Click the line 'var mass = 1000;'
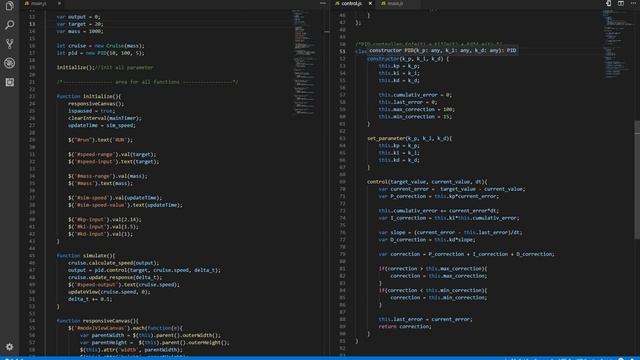This screenshot has width=640, height=360. click(x=80, y=31)
